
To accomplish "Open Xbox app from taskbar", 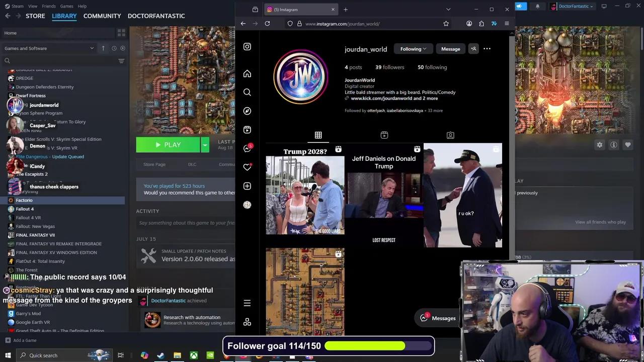I will [x=194, y=355].
